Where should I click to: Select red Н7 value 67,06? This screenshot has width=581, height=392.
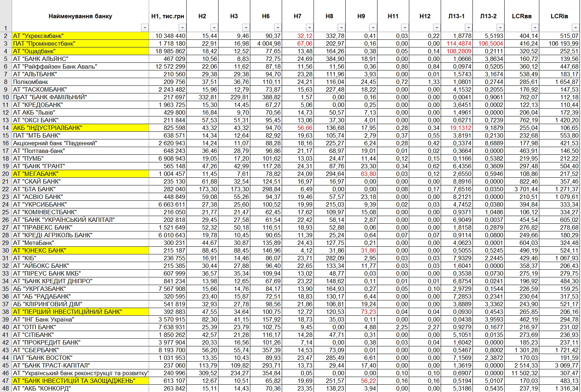298,43
